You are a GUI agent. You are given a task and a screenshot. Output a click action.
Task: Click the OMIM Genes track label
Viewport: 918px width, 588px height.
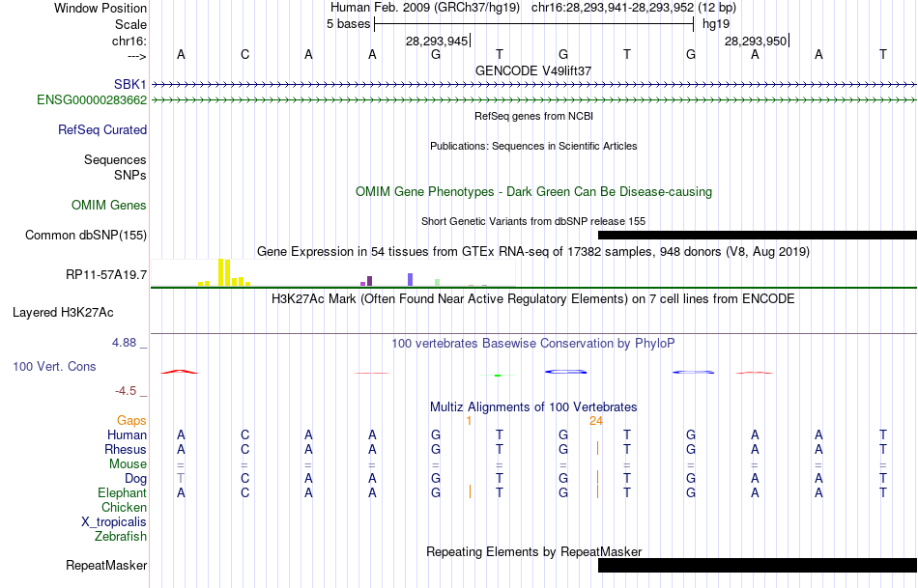(109, 205)
